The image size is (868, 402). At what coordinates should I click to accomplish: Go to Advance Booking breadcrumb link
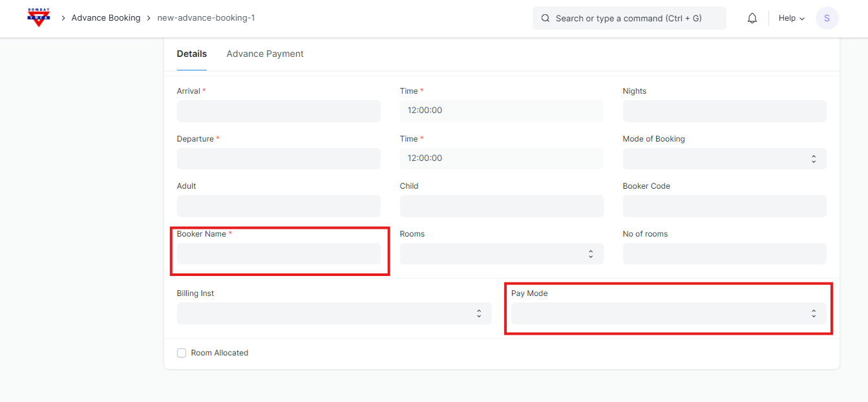point(105,18)
